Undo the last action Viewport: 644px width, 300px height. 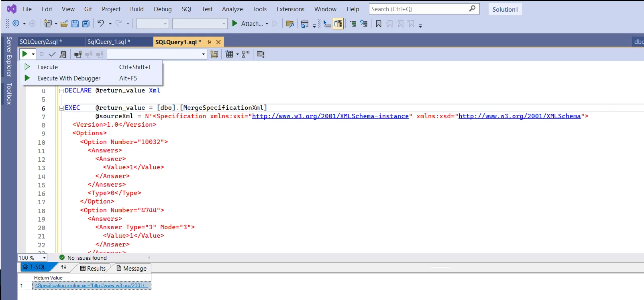coord(101,24)
